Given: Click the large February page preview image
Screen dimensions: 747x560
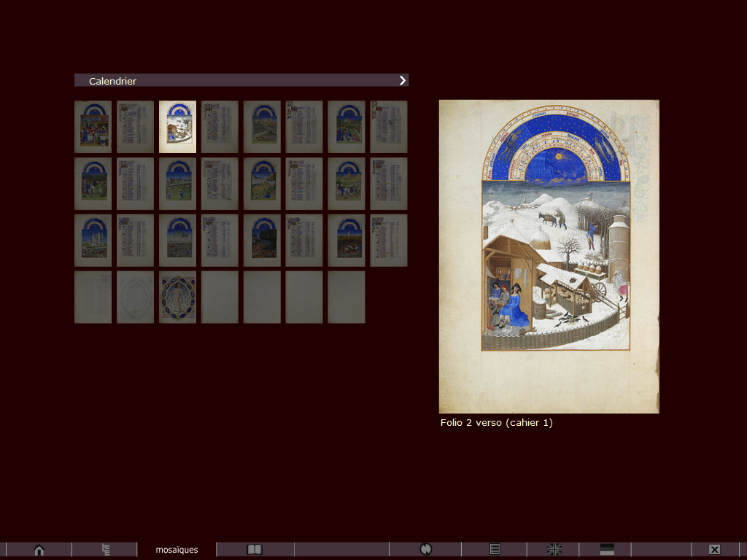Looking at the screenshot, I should click(x=549, y=256).
